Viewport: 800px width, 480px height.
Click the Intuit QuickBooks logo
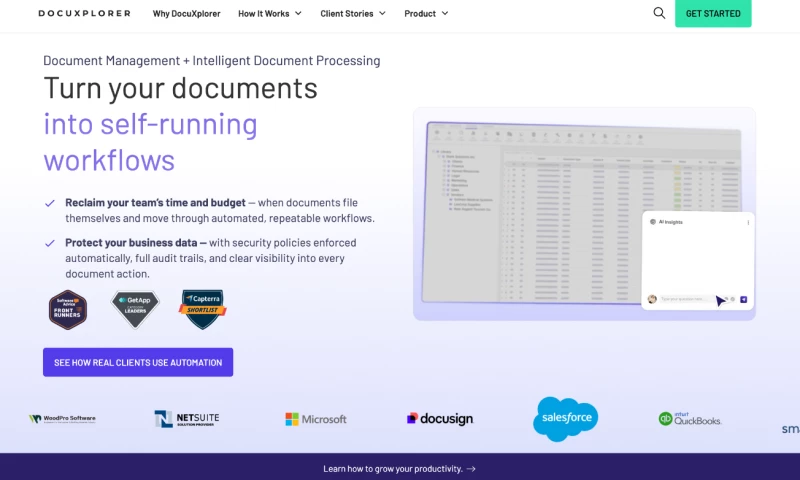[x=690, y=419]
